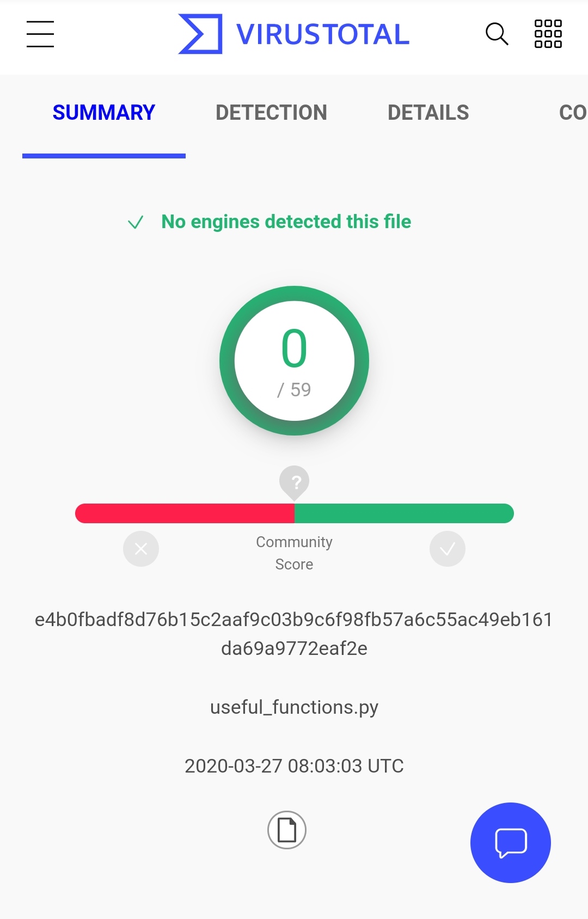Select the SHA-256 file hash text
Image resolution: width=588 pixels, height=919 pixels.
coord(294,634)
